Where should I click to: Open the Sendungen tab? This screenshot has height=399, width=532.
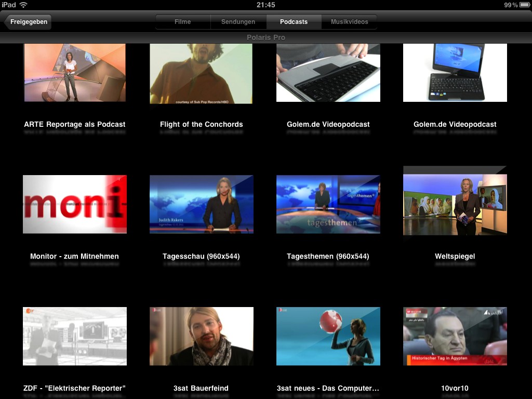pyautogui.click(x=238, y=22)
